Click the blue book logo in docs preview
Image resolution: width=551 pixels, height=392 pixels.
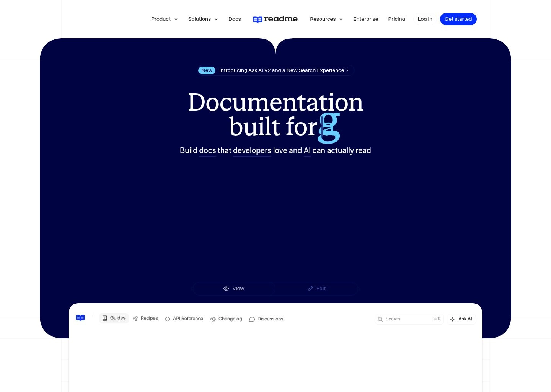tap(80, 318)
